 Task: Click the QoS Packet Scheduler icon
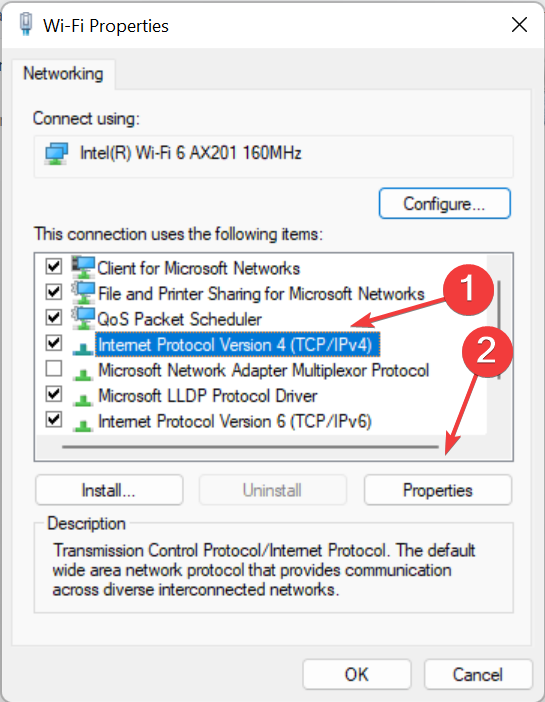[x=83, y=318]
